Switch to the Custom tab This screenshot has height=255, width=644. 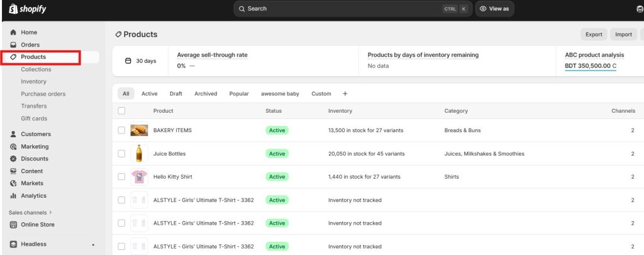pyautogui.click(x=321, y=94)
